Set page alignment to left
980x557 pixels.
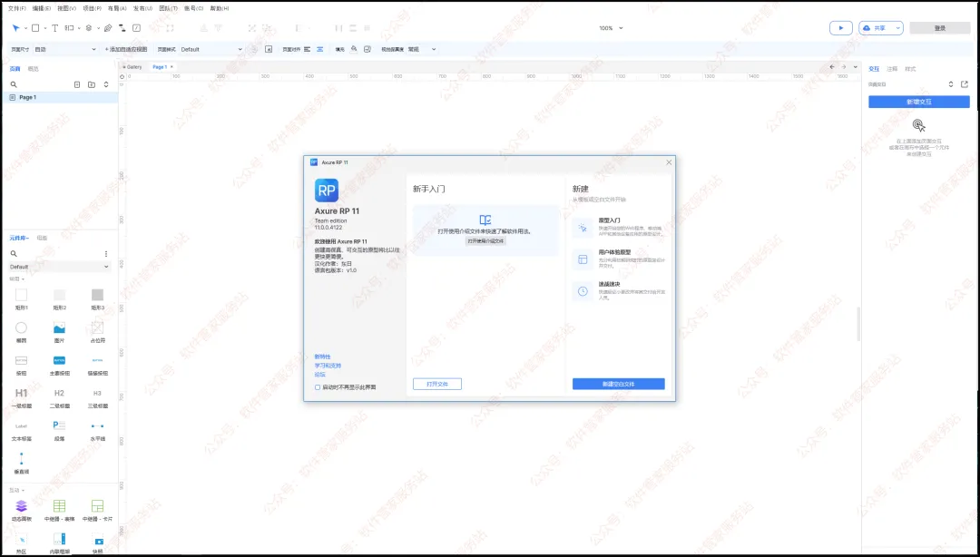click(x=307, y=49)
